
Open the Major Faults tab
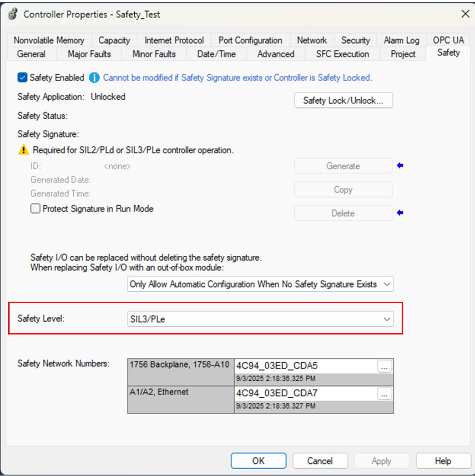point(89,54)
